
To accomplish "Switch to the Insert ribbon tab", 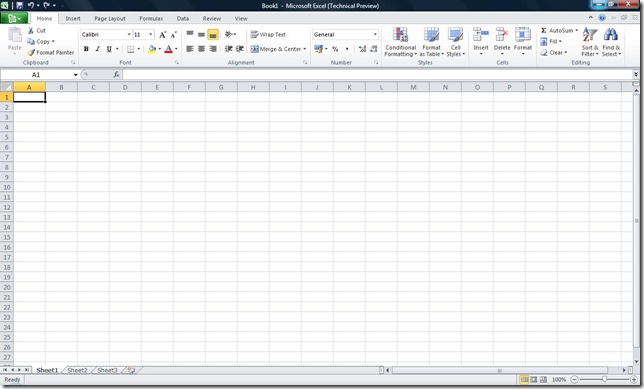I will point(73,18).
